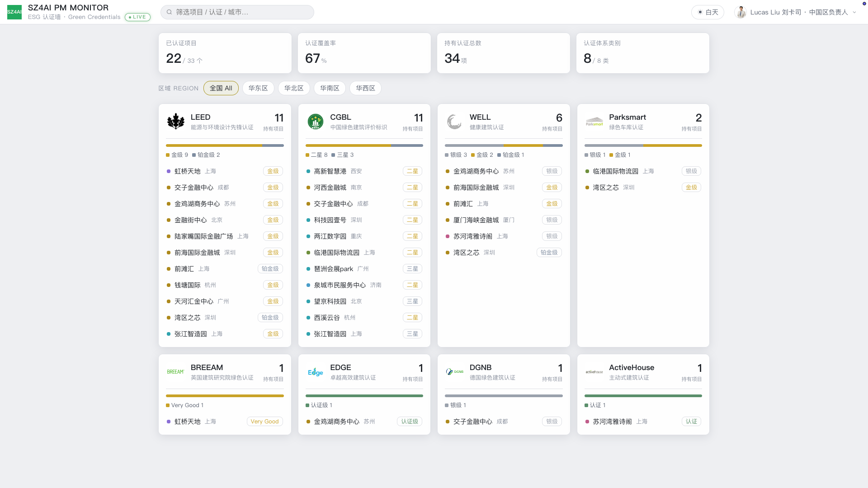Click the EDGE logo
Image resolution: width=868 pixels, height=488 pixels.
click(x=316, y=372)
